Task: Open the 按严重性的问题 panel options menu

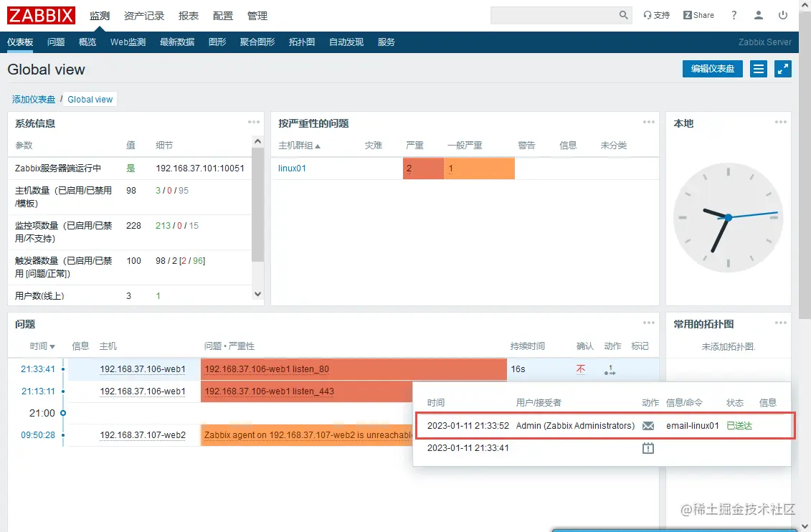Action: pyautogui.click(x=648, y=122)
